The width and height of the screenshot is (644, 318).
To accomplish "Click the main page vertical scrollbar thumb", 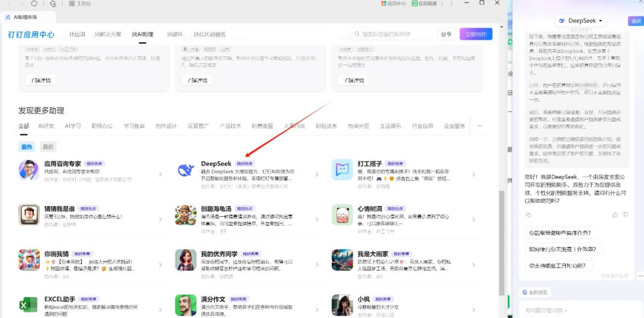I will click(501, 243).
